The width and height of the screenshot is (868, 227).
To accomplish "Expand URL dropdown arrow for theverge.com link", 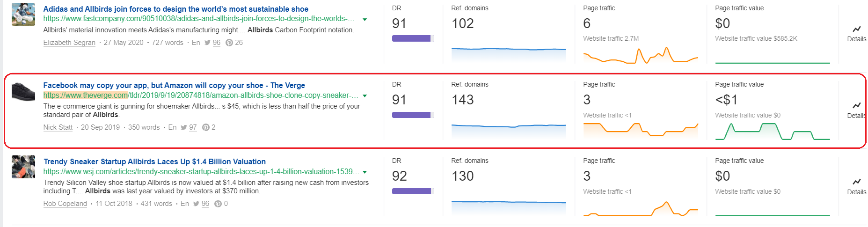I will point(365,96).
